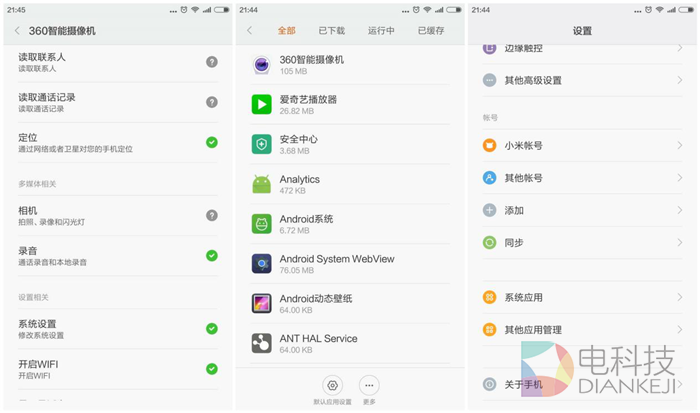The image size is (700, 413).
Task: Click the 同步 green sync icon
Action: (490, 243)
